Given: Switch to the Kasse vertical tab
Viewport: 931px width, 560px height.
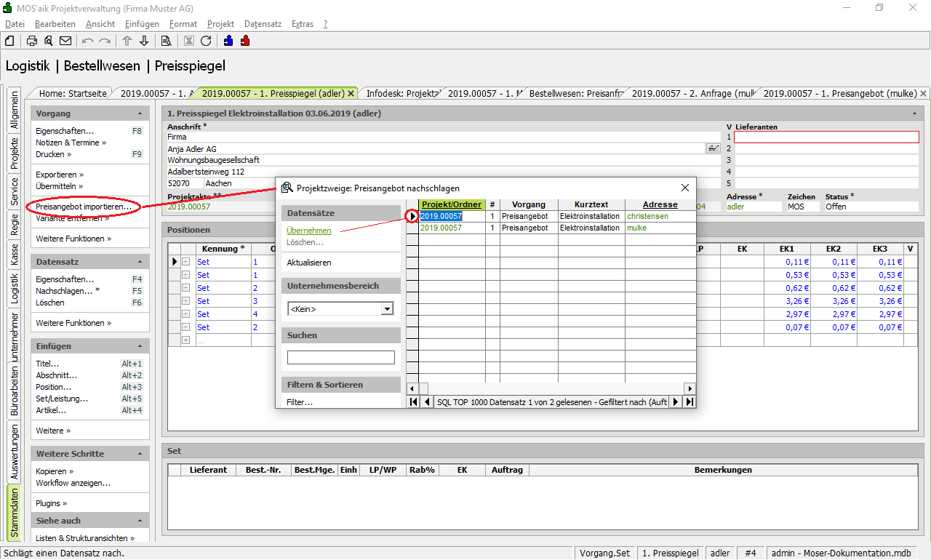Looking at the screenshot, I should (x=14, y=254).
